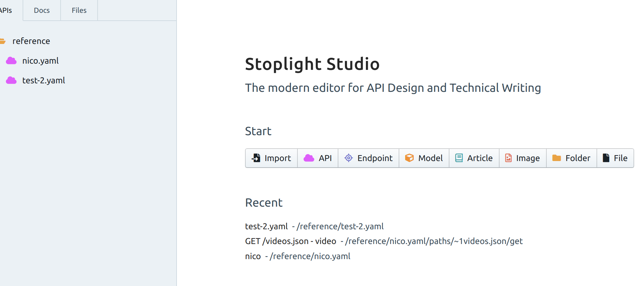Click the Stoplight Studio heading
This screenshot has height=286, width=644.
click(312, 64)
